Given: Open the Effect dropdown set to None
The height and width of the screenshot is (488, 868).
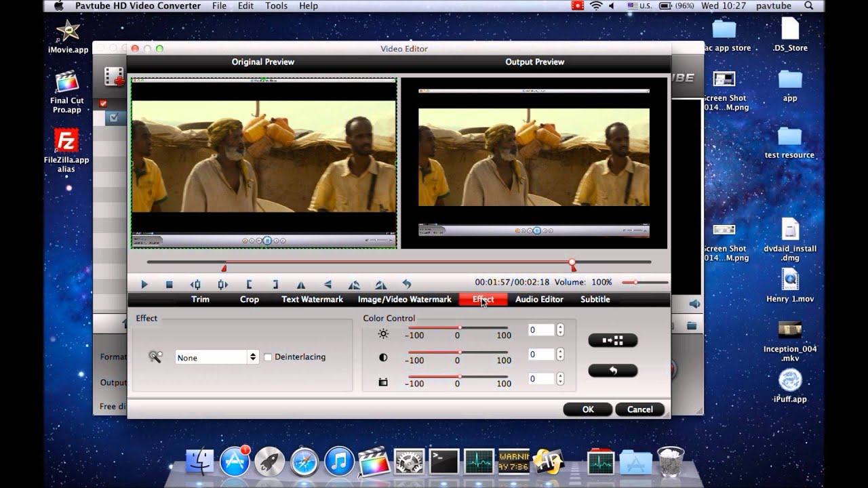Looking at the screenshot, I should click(x=217, y=357).
